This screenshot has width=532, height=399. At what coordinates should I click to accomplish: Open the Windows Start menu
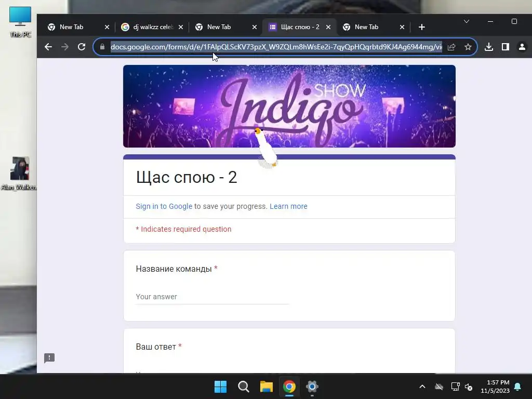coord(220,387)
